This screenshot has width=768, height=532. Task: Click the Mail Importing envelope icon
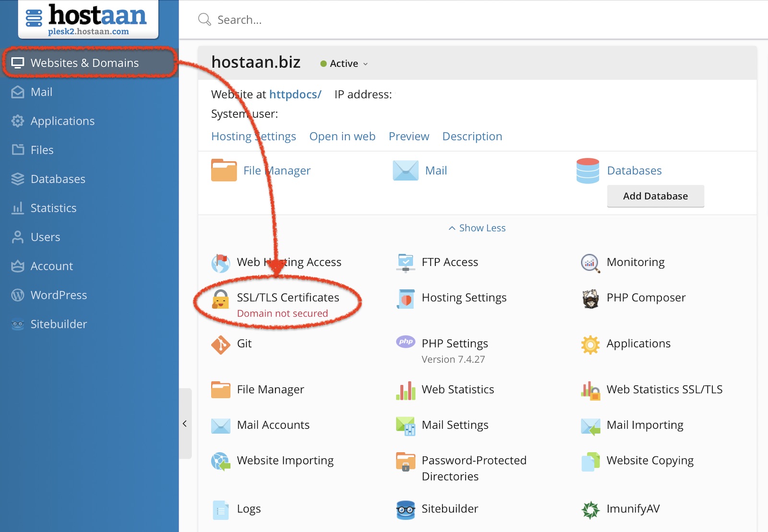(x=590, y=426)
